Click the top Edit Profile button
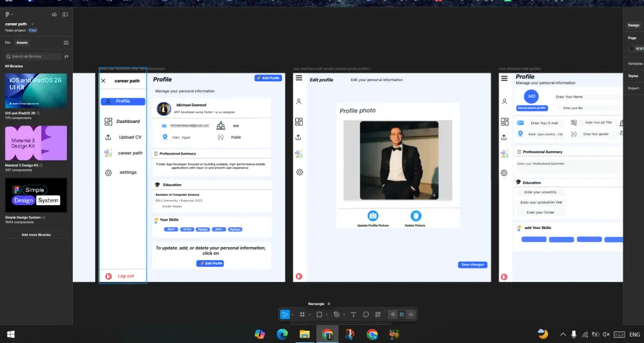This screenshot has width=644, height=343. point(268,78)
